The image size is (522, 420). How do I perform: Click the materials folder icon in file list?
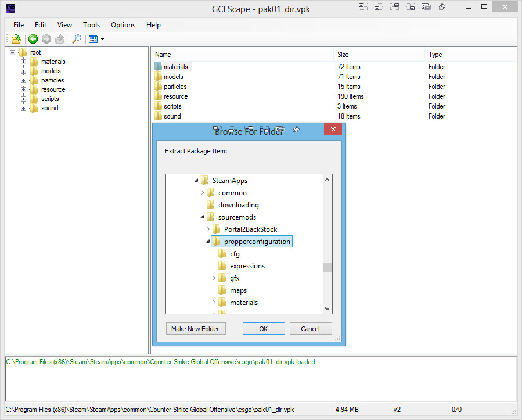click(158, 66)
